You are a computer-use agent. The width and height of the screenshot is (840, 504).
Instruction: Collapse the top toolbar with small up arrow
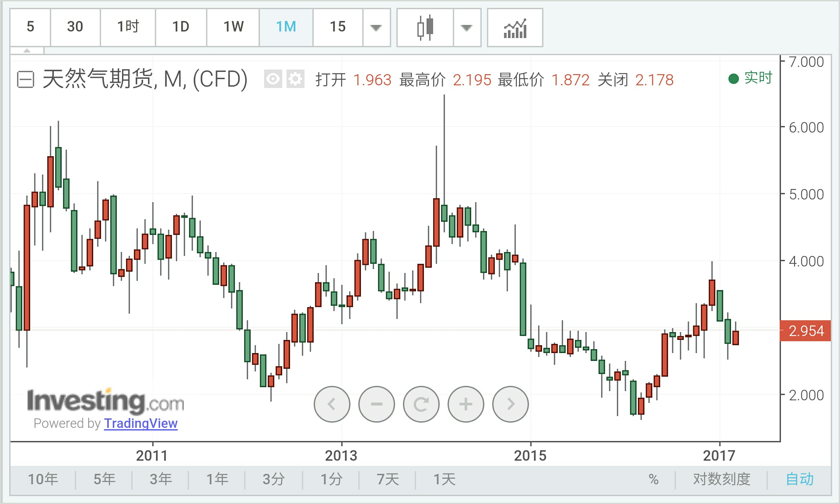pos(27,51)
